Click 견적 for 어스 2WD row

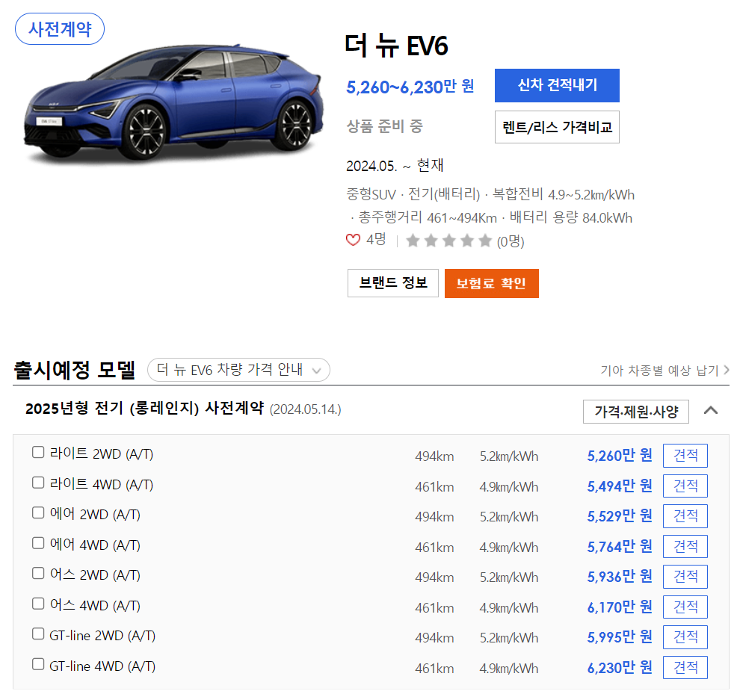coord(685,577)
